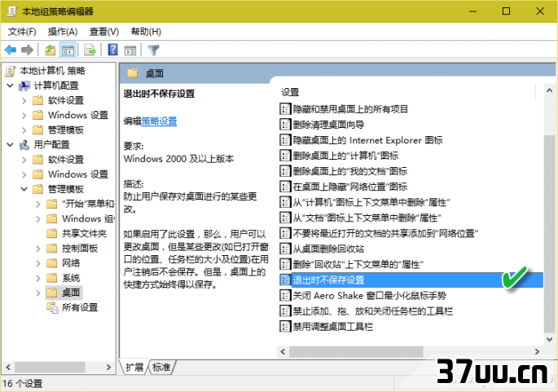Expand Windows 设置 under 计算机配置
558x392 pixels.
coord(24,116)
